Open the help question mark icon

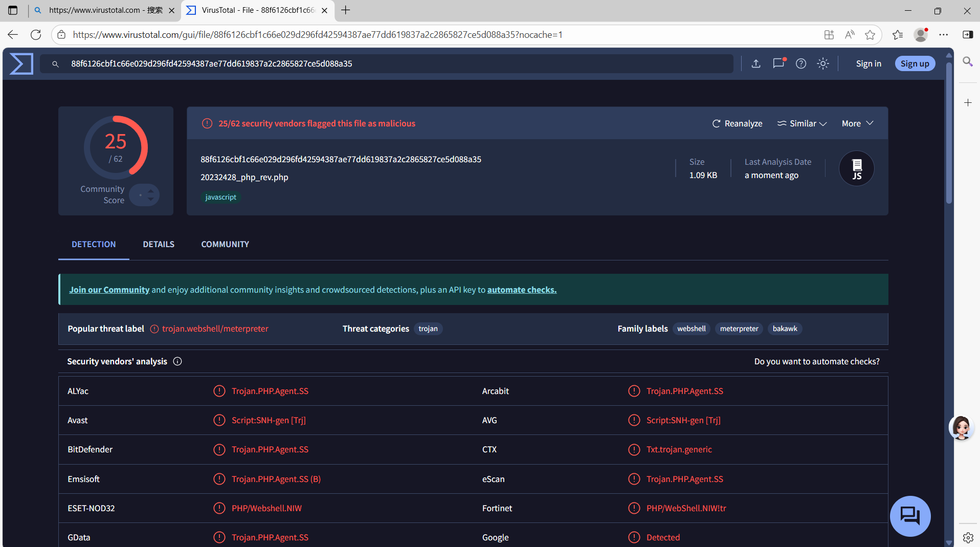(801, 63)
